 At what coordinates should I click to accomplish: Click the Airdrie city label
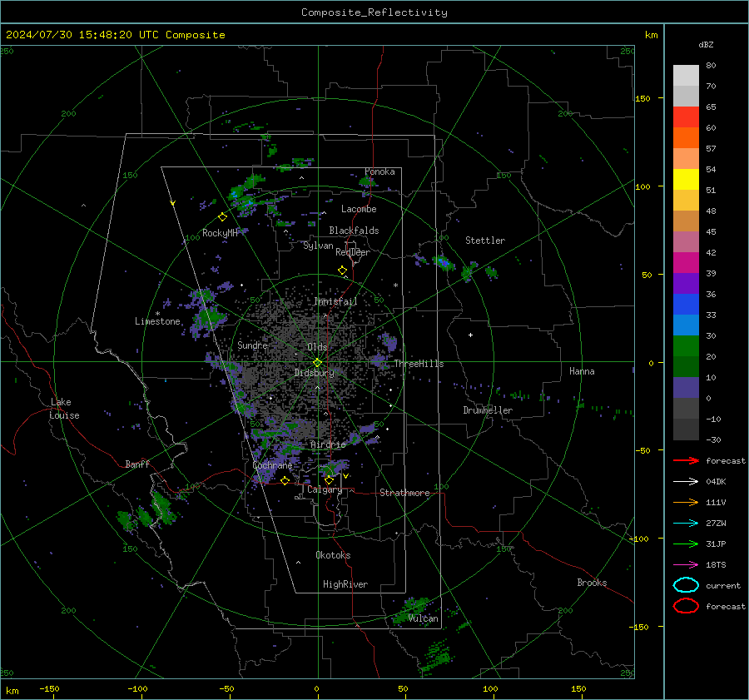coord(328,444)
